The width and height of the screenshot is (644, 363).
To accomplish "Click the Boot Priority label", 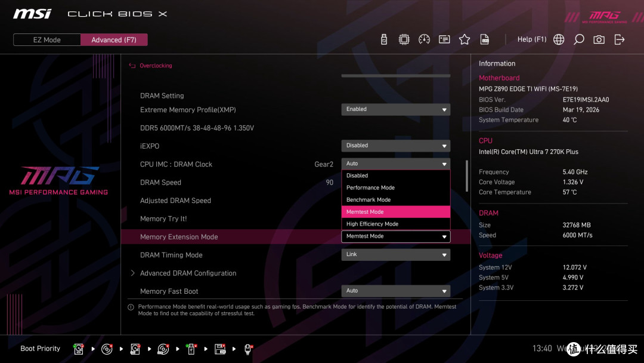I will point(41,349).
